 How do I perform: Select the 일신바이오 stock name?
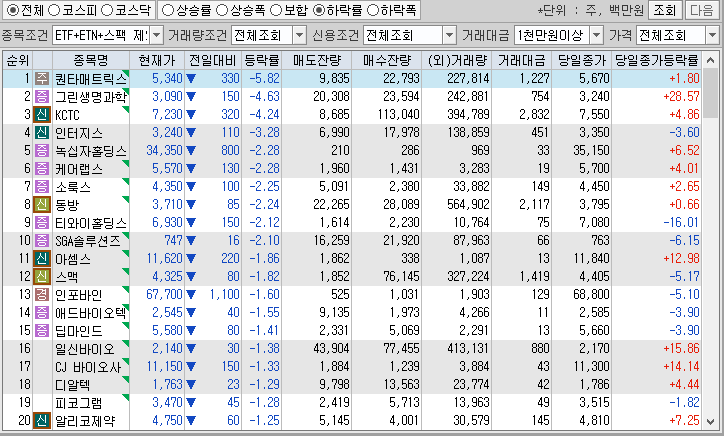click(x=84, y=349)
